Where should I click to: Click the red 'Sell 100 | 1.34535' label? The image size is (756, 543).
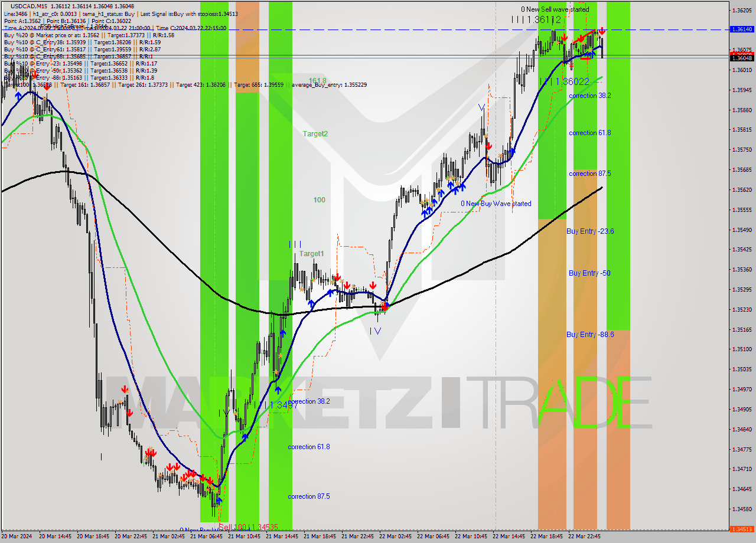coord(247,527)
